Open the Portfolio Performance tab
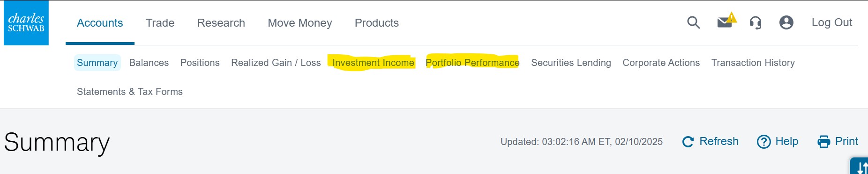The image size is (868, 174). (472, 63)
